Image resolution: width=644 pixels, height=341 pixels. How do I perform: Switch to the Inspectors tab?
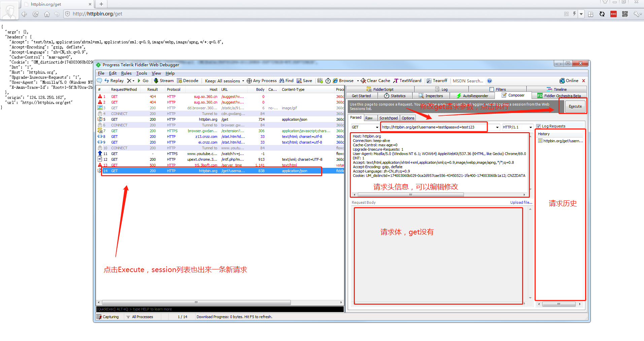click(431, 96)
